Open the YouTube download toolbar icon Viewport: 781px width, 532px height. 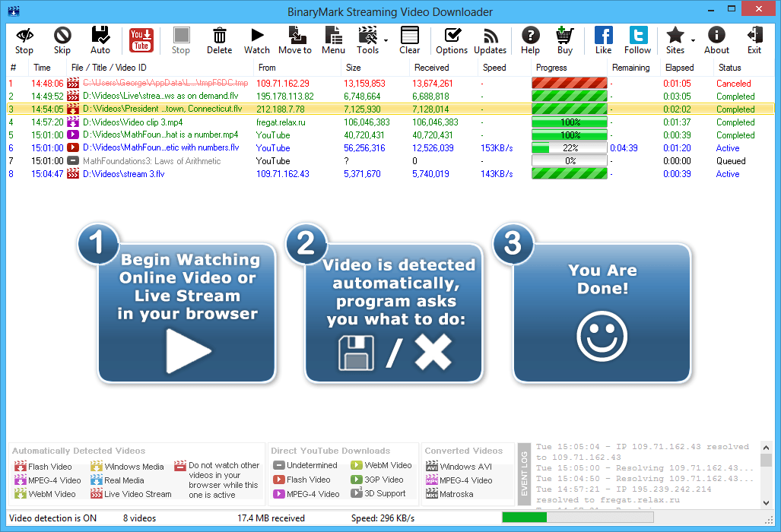coord(141,40)
